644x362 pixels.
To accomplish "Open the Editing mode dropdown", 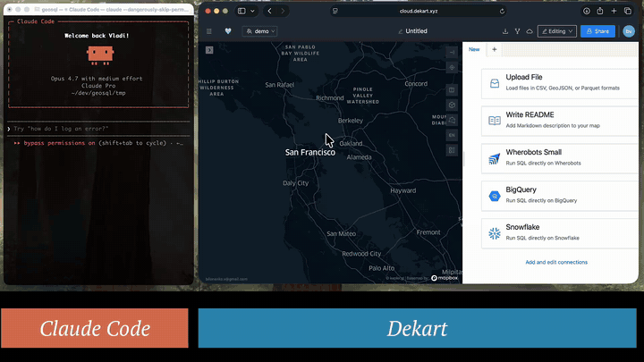I will pos(557,31).
